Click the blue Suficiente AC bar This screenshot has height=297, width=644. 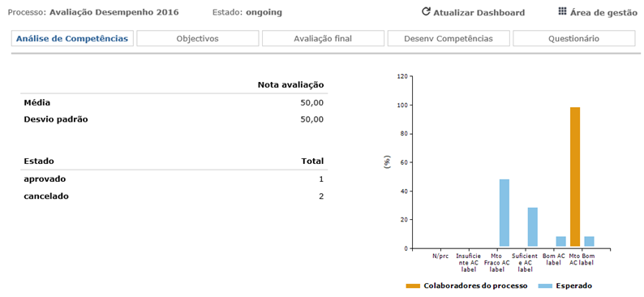click(533, 226)
